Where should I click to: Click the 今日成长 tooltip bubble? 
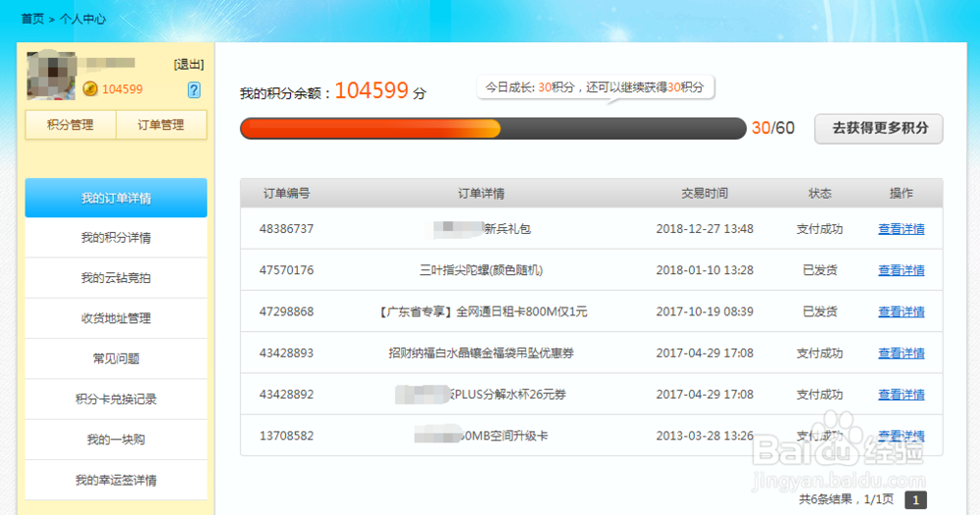595,87
